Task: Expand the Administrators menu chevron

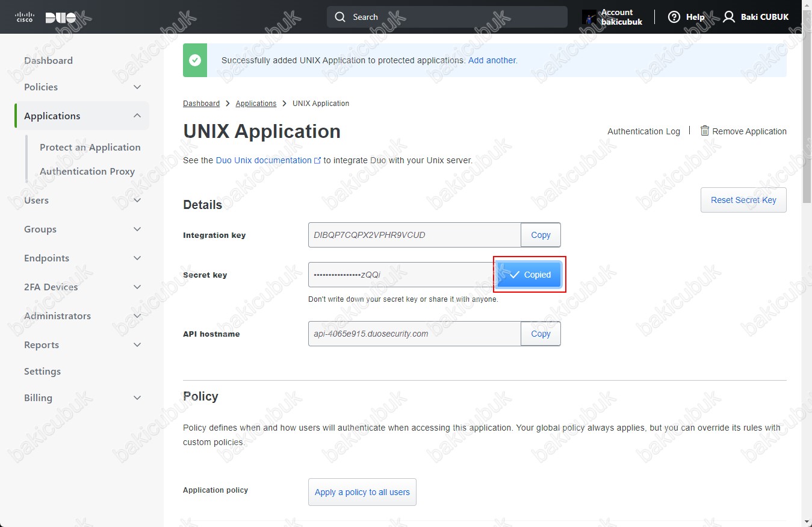Action: [x=137, y=316]
